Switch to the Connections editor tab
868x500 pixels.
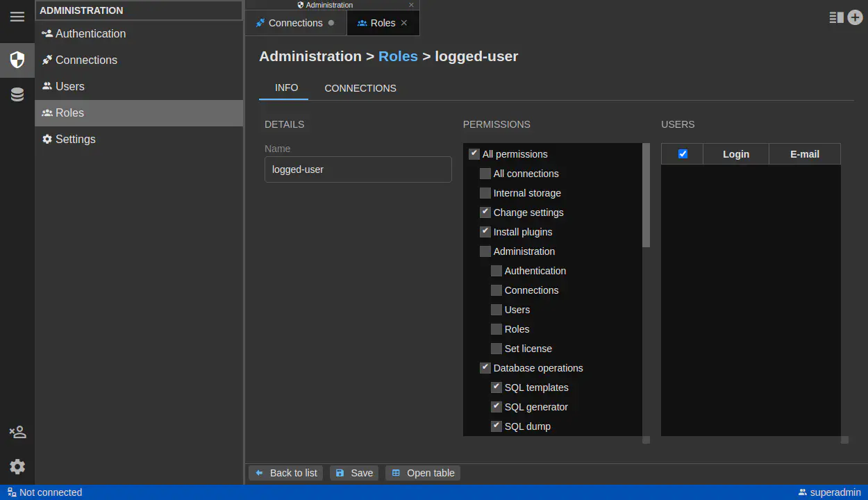(296, 23)
